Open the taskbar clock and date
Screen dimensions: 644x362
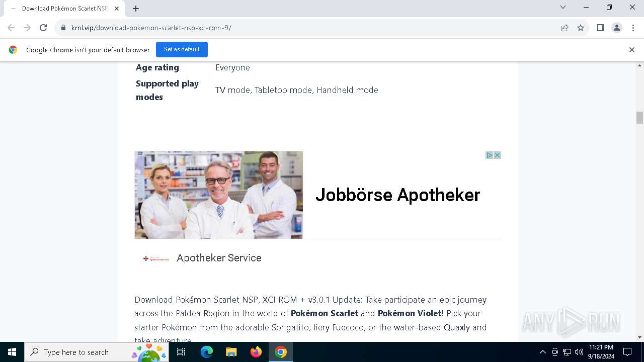pyautogui.click(x=601, y=352)
